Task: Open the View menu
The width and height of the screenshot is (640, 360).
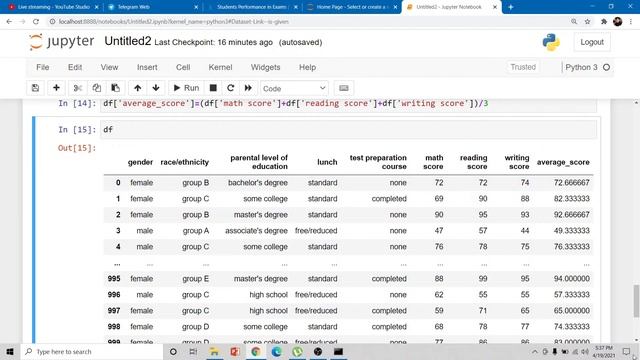Action: [x=109, y=67]
